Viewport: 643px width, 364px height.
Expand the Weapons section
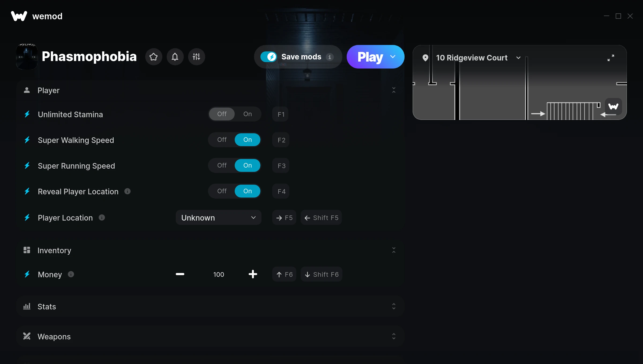[394, 336]
